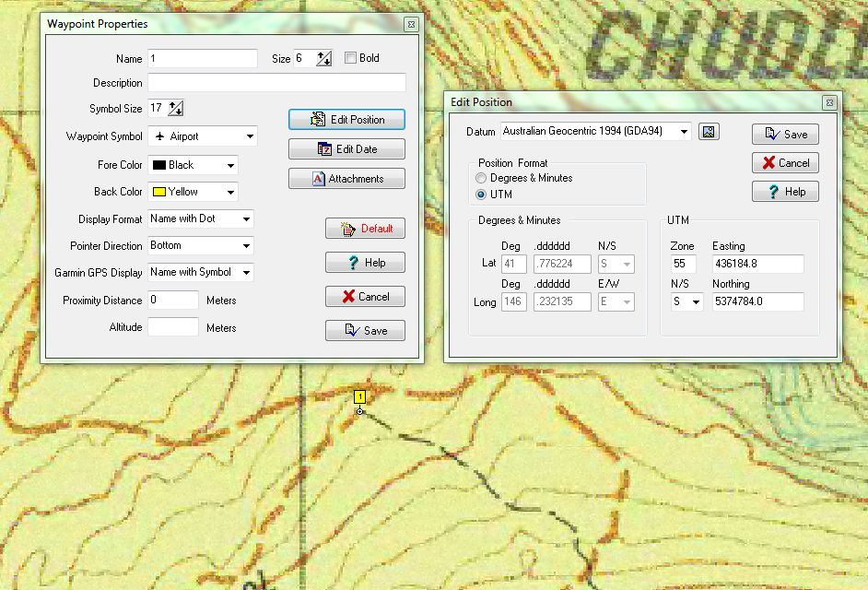Click the Easting input field
868x590 pixels.
[x=757, y=264]
